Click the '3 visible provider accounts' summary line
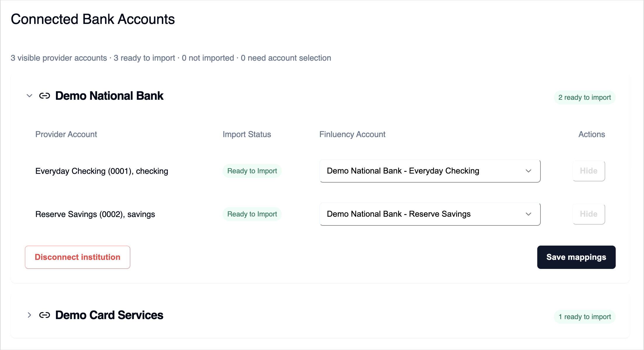This screenshot has width=644, height=350. coord(171,58)
